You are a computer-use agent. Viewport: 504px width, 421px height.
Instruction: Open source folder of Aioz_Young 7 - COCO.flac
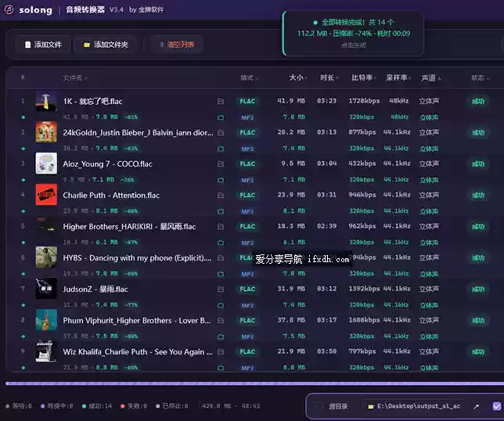tap(221, 164)
